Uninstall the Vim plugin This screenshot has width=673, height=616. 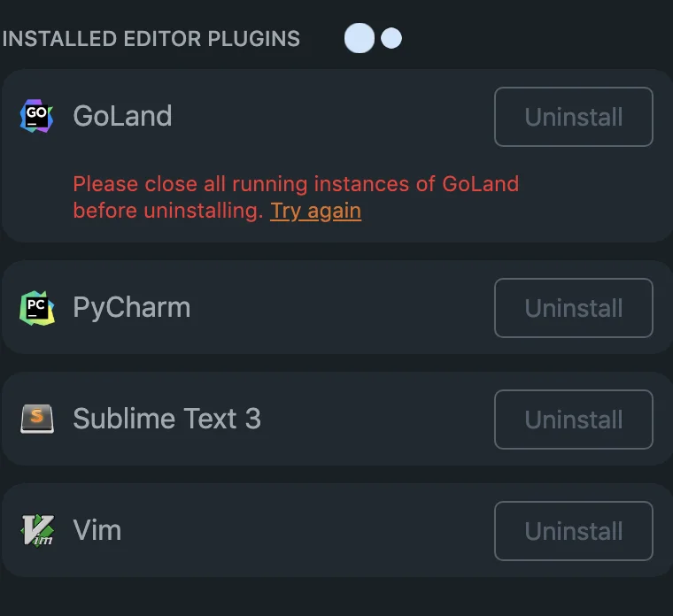pos(574,531)
